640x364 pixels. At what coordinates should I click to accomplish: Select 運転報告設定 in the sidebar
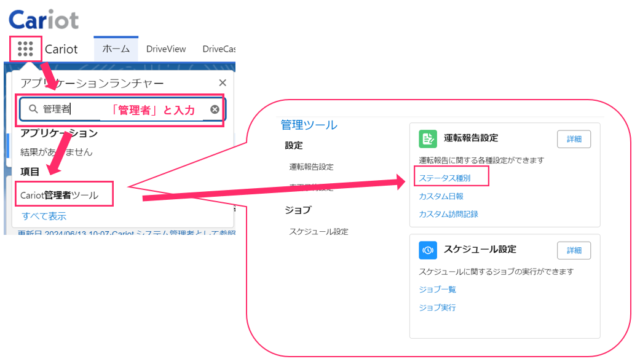(312, 167)
